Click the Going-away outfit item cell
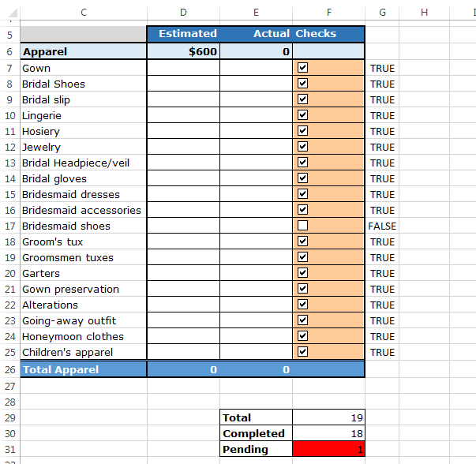 click(x=84, y=320)
